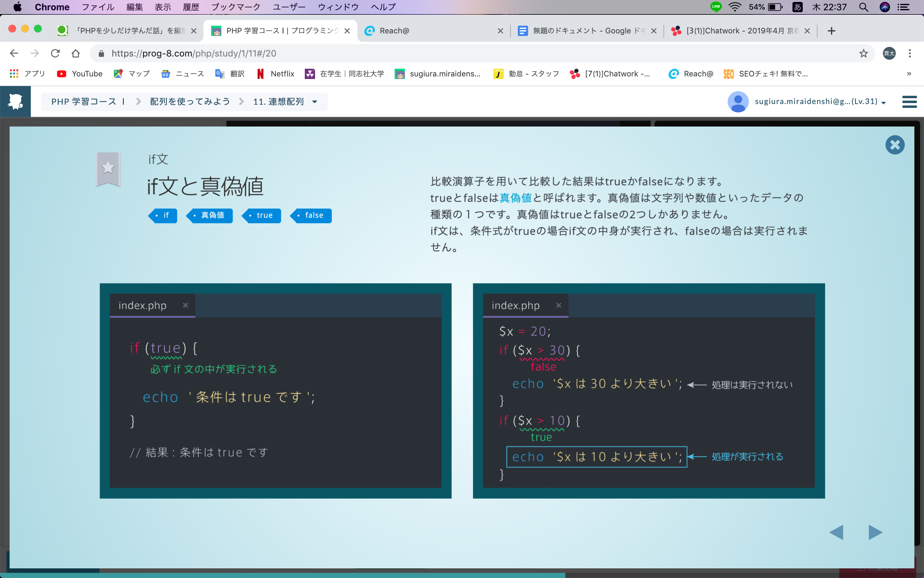Open the ヘルプ menu
The image size is (924, 578).
[383, 7]
